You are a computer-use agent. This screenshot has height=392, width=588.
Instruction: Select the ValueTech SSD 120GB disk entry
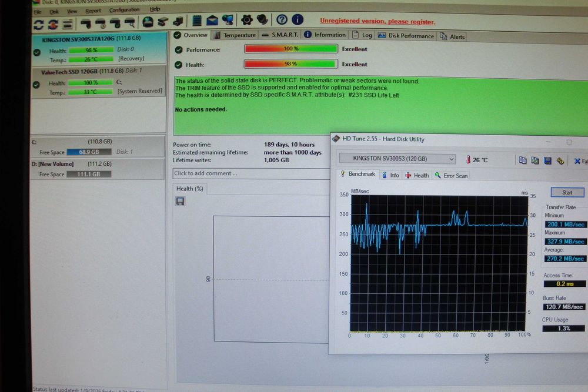99,82
